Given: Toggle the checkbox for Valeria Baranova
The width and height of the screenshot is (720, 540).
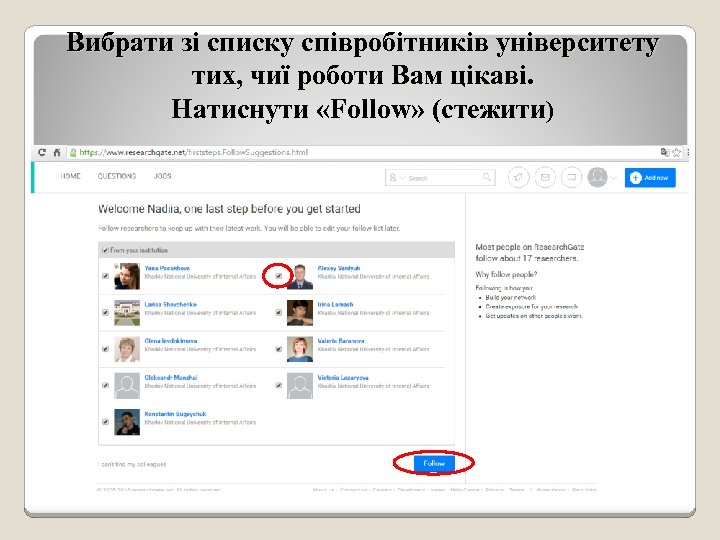Looking at the screenshot, I should tap(279, 349).
